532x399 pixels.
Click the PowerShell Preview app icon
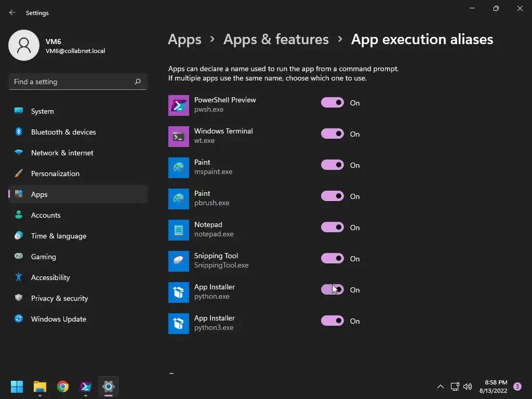(x=178, y=105)
